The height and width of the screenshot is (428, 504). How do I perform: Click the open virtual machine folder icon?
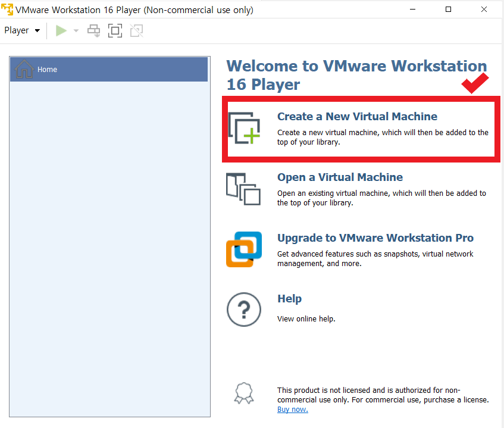point(243,189)
